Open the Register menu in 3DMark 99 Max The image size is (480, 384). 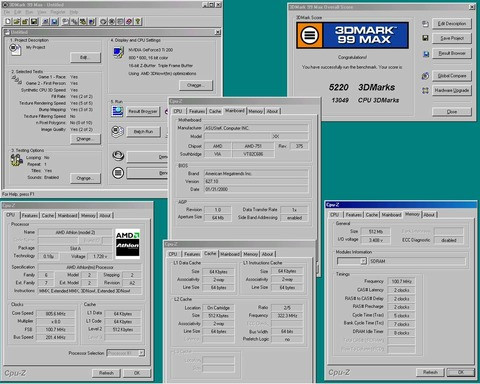click(58, 12)
